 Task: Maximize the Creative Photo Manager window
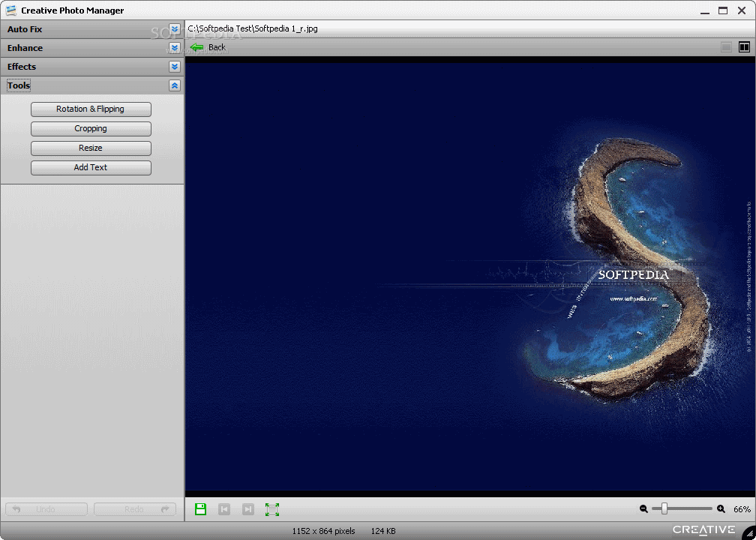(x=723, y=10)
